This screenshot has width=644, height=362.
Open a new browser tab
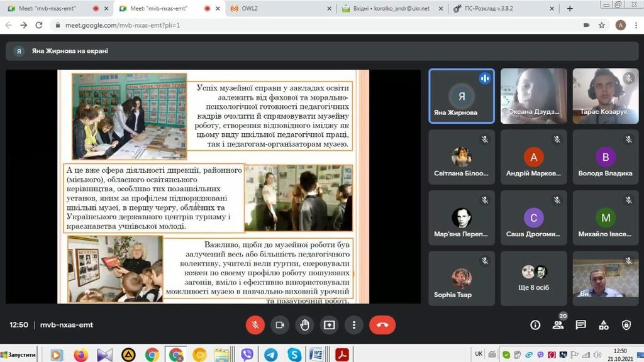pos(570,9)
